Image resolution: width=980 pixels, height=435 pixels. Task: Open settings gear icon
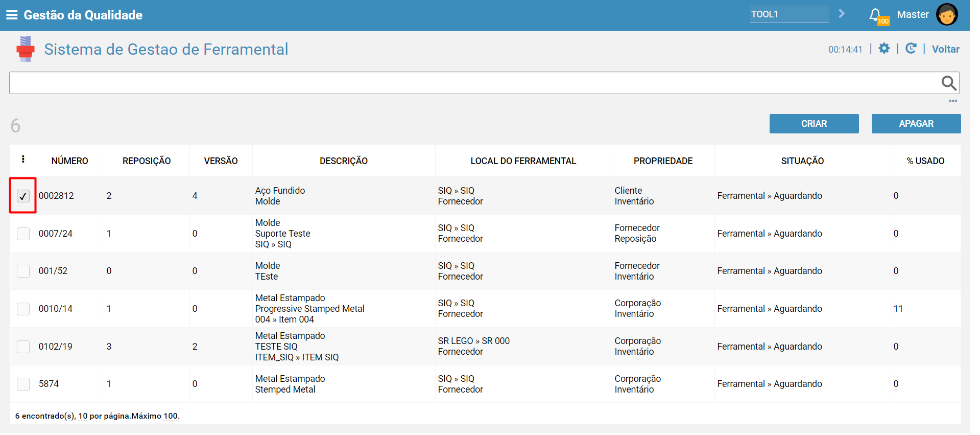[884, 49]
